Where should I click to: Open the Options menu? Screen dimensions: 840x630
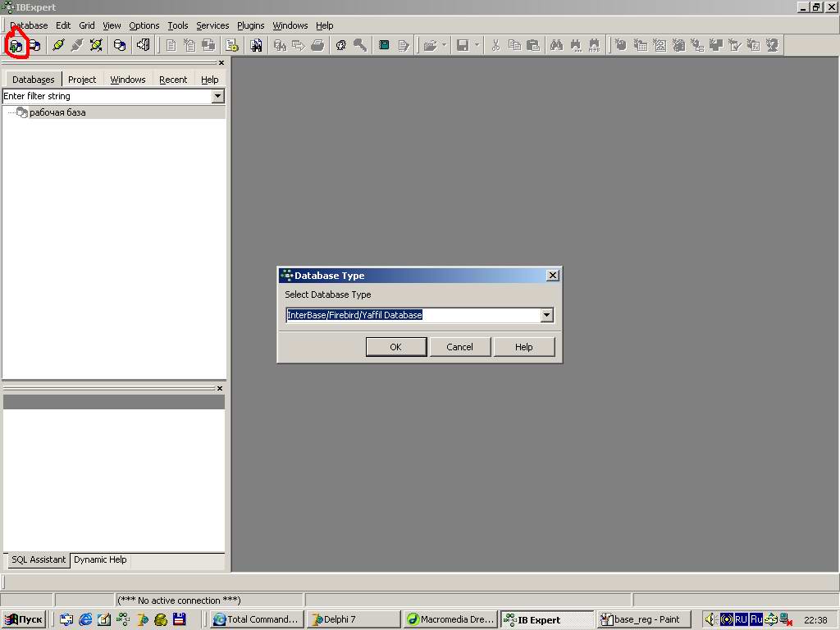tap(144, 25)
